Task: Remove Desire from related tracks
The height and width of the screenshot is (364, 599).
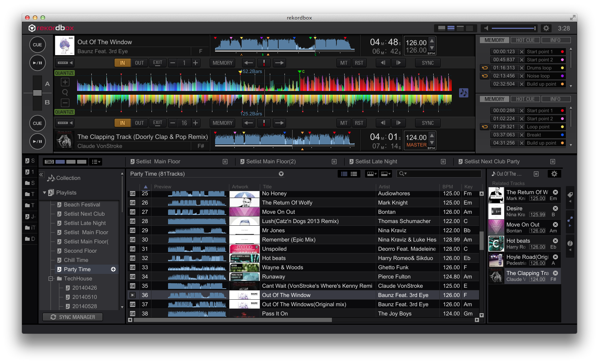Action: pos(555,208)
